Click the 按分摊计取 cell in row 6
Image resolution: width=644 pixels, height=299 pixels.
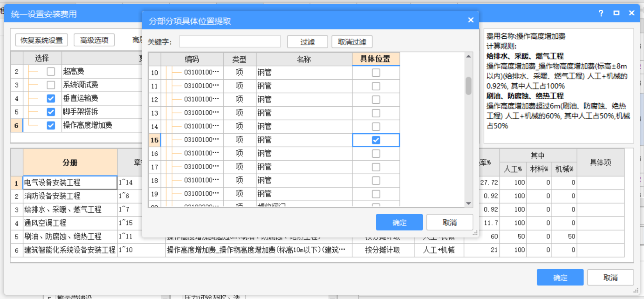[x=383, y=250]
